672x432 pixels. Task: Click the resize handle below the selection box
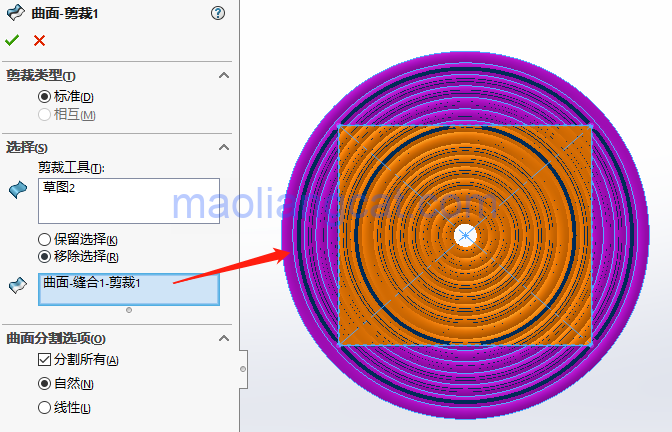click(x=129, y=310)
